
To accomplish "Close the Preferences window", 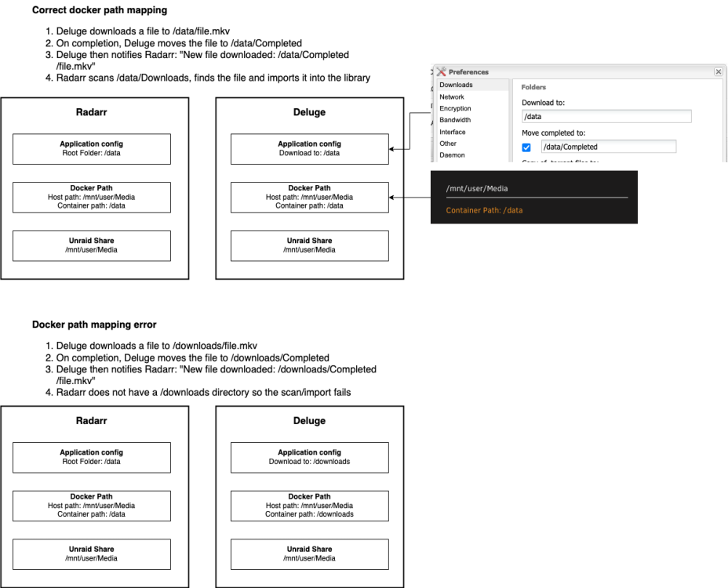I will pyautogui.click(x=719, y=71).
